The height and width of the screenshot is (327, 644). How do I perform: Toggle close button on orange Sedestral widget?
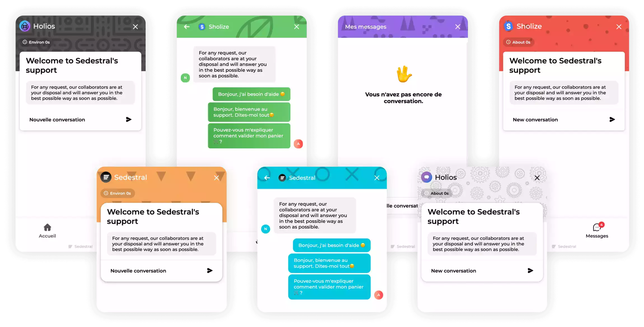[217, 178]
